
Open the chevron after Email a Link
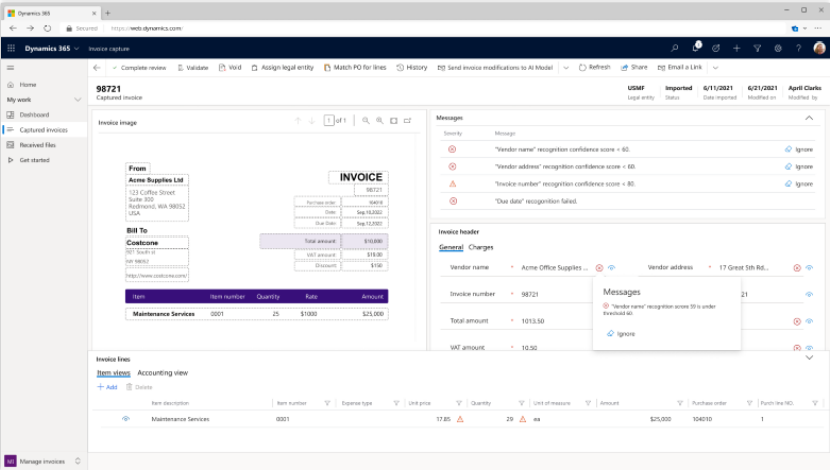click(x=715, y=68)
